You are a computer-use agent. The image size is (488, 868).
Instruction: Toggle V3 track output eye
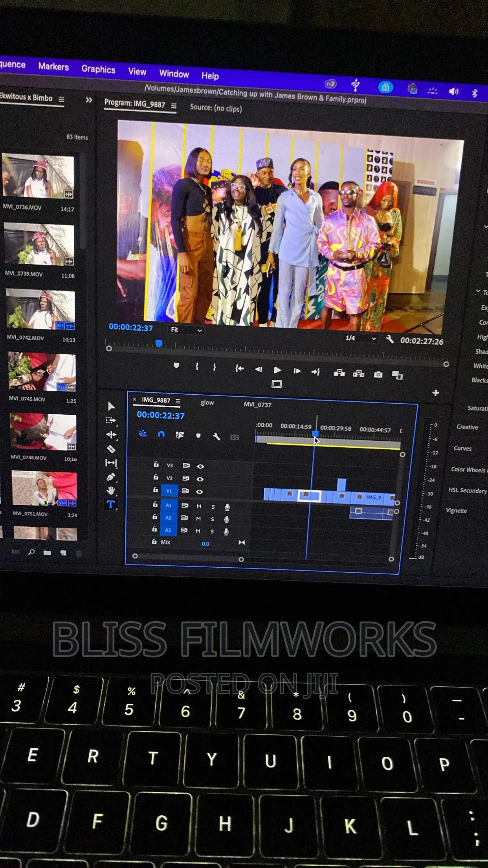(x=200, y=466)
